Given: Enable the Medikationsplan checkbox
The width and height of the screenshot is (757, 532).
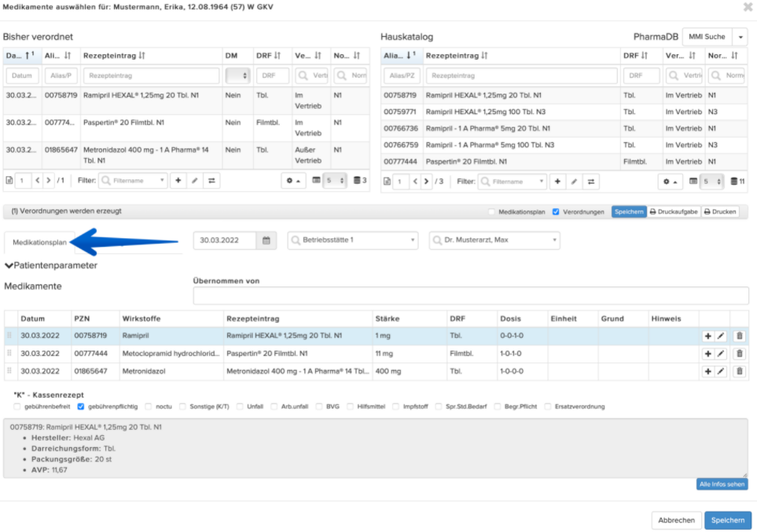Looking at the screenshot, I should pos(491,212).
